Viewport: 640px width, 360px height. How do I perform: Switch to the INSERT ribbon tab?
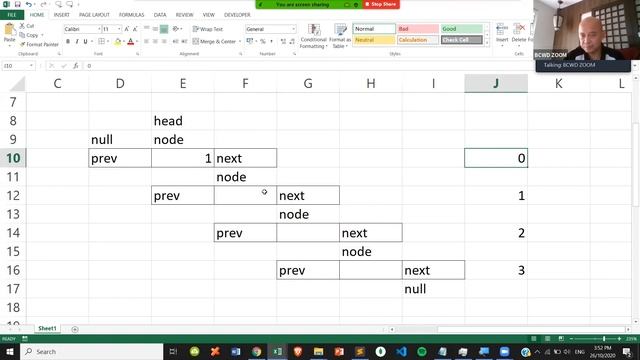(x=62, y=15)
